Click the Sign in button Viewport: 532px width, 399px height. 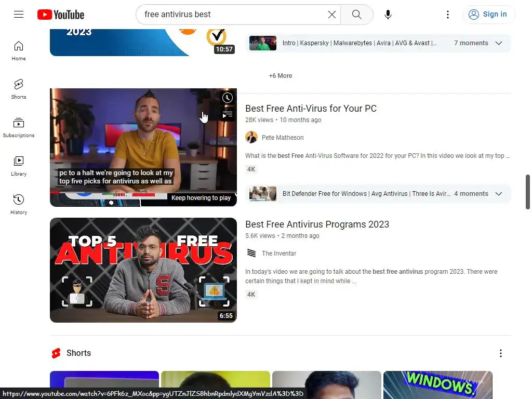pos(488,14)
